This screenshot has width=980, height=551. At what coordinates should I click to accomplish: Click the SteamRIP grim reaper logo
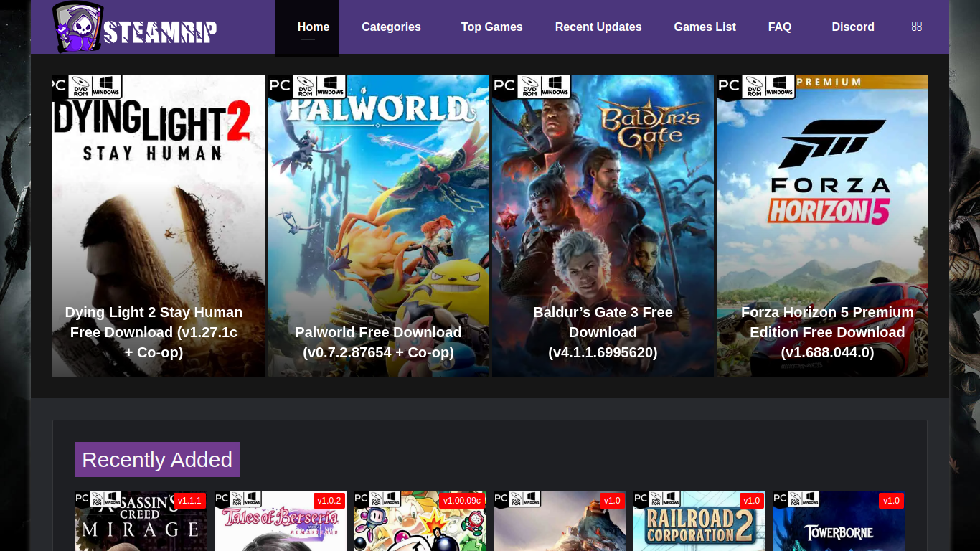pyautogui.click(x=135, y=27)
